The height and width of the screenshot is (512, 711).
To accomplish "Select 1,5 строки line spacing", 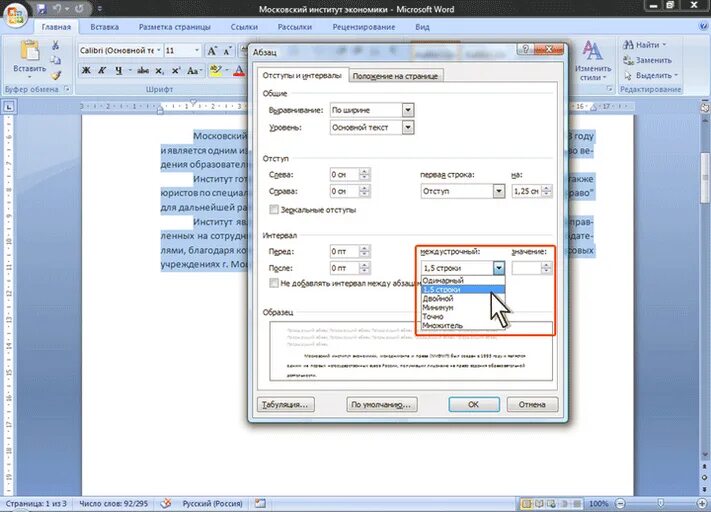I will pos(463,289).
